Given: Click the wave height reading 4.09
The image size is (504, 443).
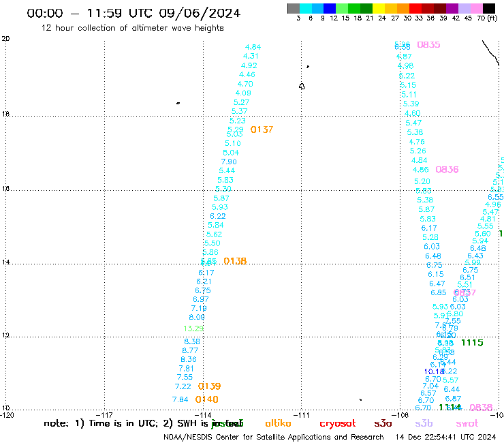Looking at the screenshot, I should [243, 93].
